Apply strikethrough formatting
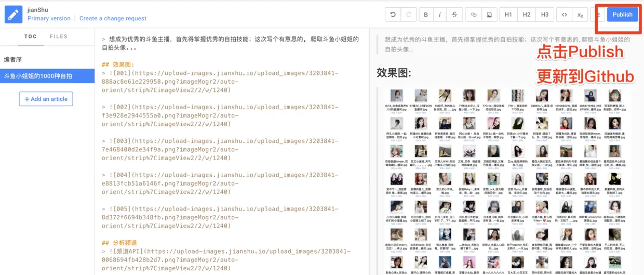The image size is (644, 275). (x=454, y=15)
